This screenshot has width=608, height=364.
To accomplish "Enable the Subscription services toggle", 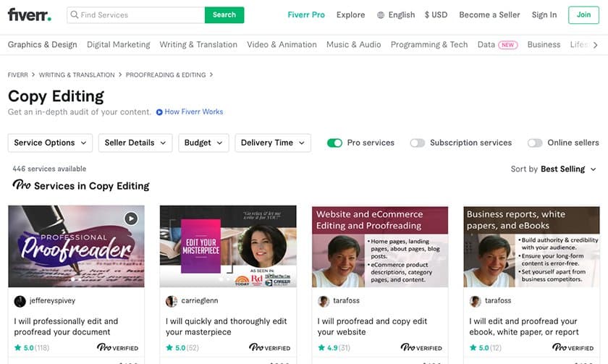I will (x=418, y=143).
